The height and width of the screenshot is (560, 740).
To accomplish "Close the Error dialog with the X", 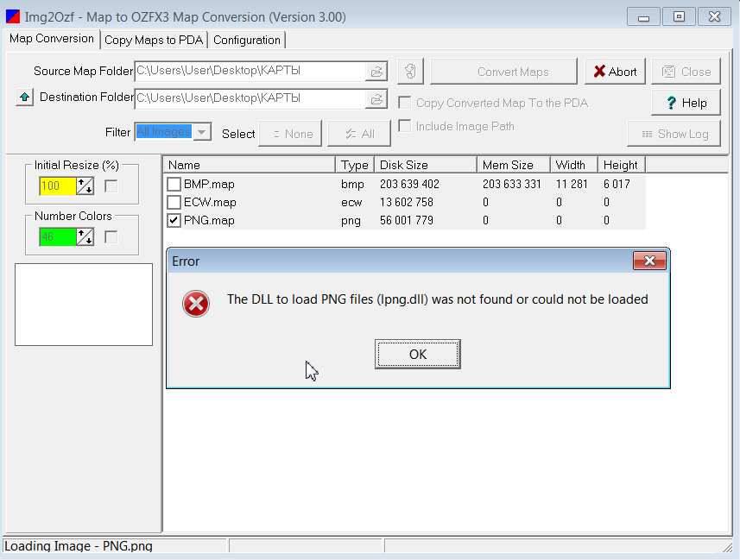I will [649, 261].
